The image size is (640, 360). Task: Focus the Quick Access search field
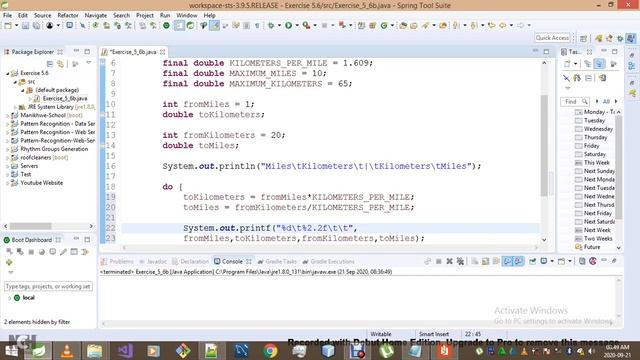tap(552, 38)
